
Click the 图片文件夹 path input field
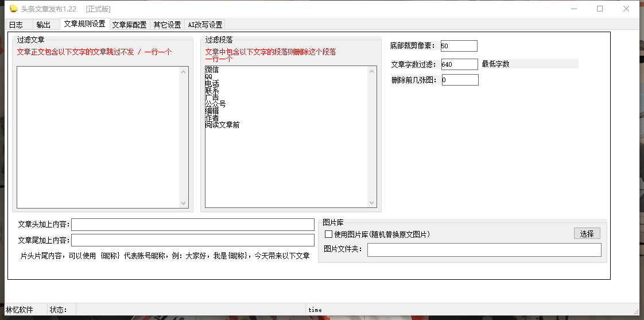click(x=484, y=250)
